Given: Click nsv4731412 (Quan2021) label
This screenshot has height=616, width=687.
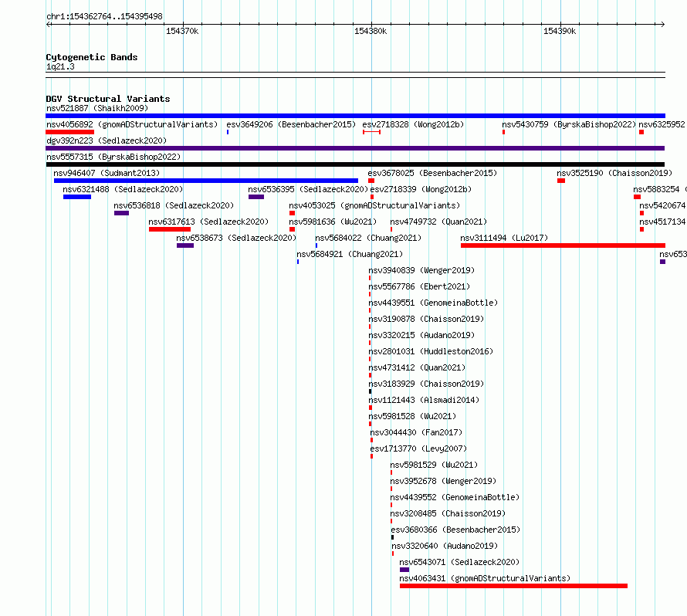Looking at the screenshot, I should click(x=417, y=367).
